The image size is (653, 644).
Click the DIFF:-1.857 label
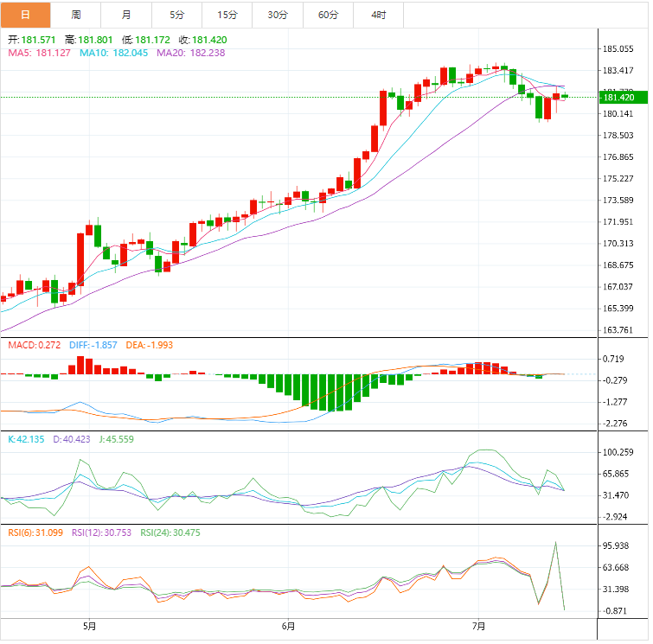coord(93,345)
